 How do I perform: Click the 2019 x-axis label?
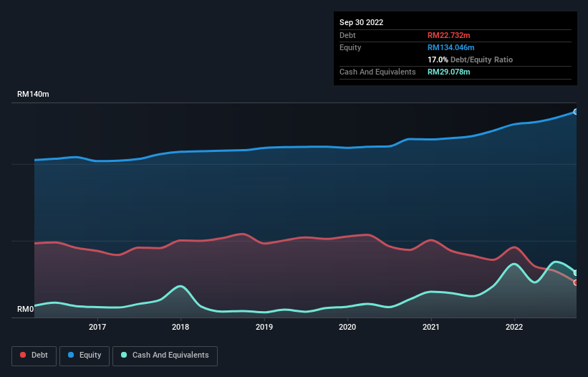[264, 327]
